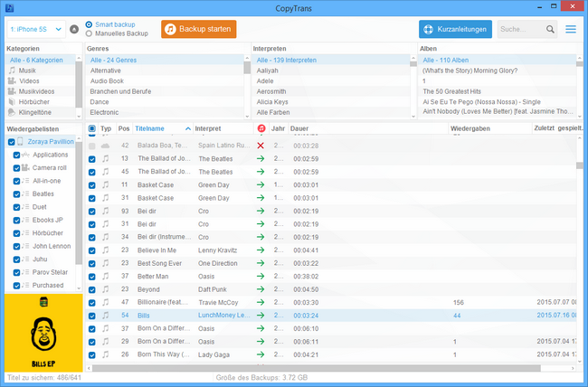Click the BILLS EP album artwork
Screen dimensions: 588x387
point(41,331)
